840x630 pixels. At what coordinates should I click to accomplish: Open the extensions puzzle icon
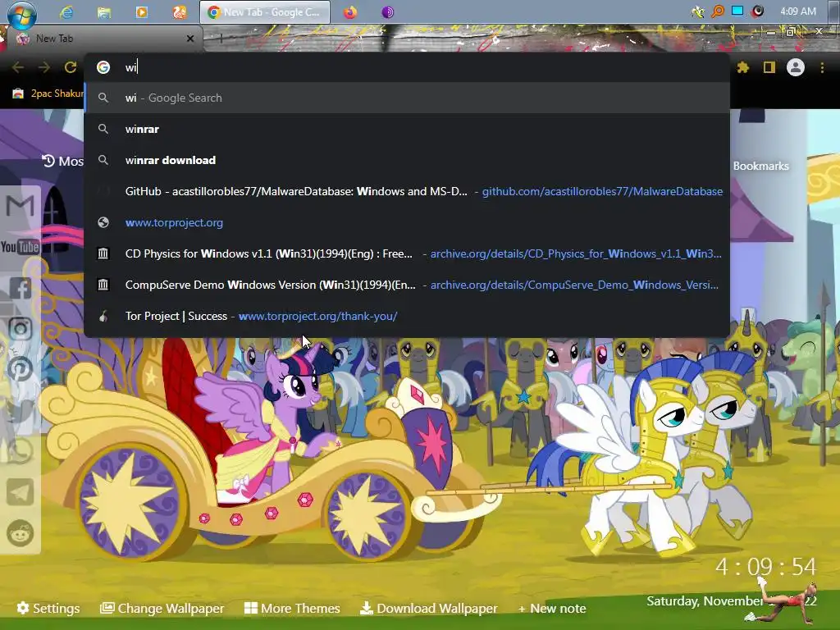[x=743, y=67]
